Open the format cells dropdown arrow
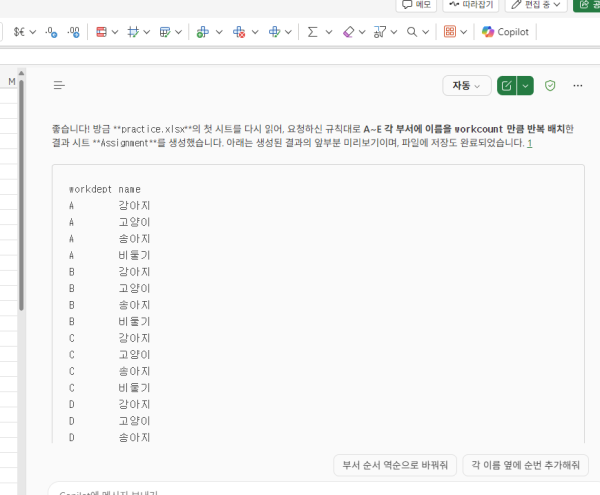The image size is (600, 495). click(289, 32)
